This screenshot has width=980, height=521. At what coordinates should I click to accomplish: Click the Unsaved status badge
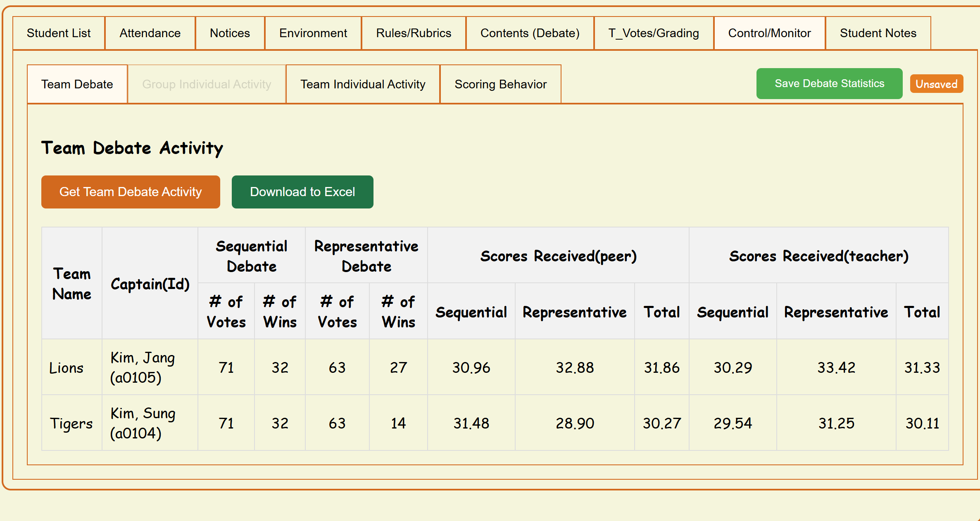pyautogui.click(x=936, y=84)
